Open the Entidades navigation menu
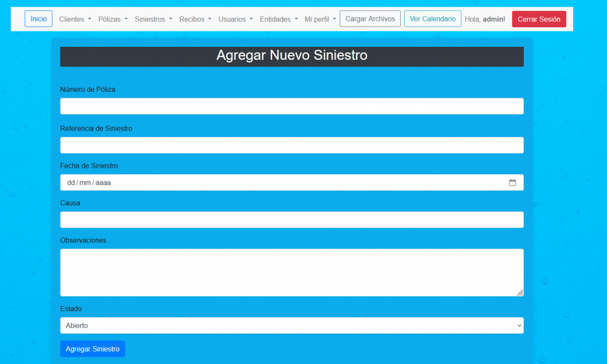 279,19
